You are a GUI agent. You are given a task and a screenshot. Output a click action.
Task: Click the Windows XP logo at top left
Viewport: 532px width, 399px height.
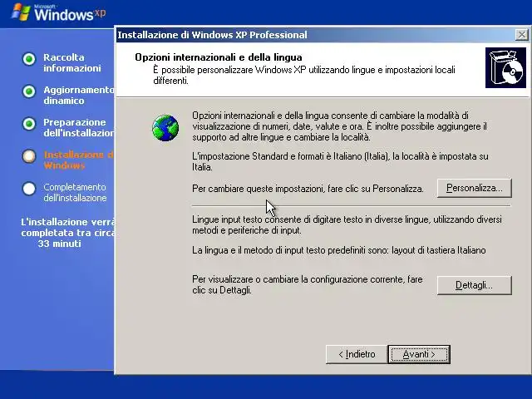58,13
